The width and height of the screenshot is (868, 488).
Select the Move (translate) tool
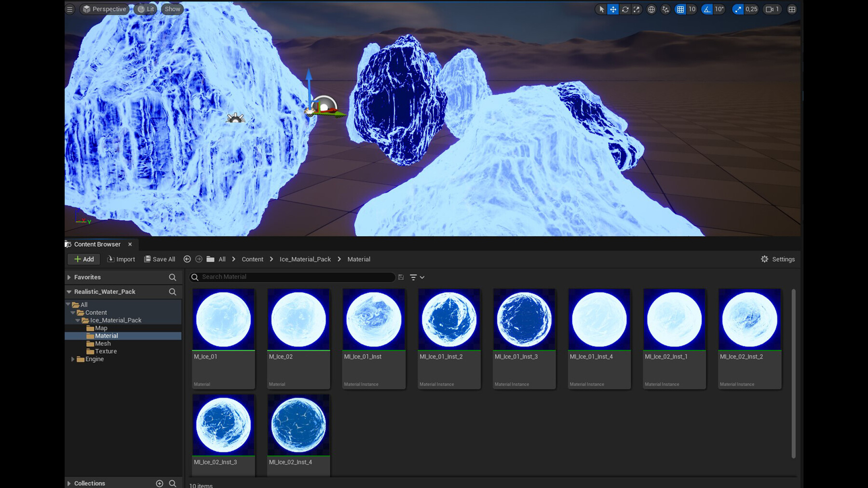613,9
